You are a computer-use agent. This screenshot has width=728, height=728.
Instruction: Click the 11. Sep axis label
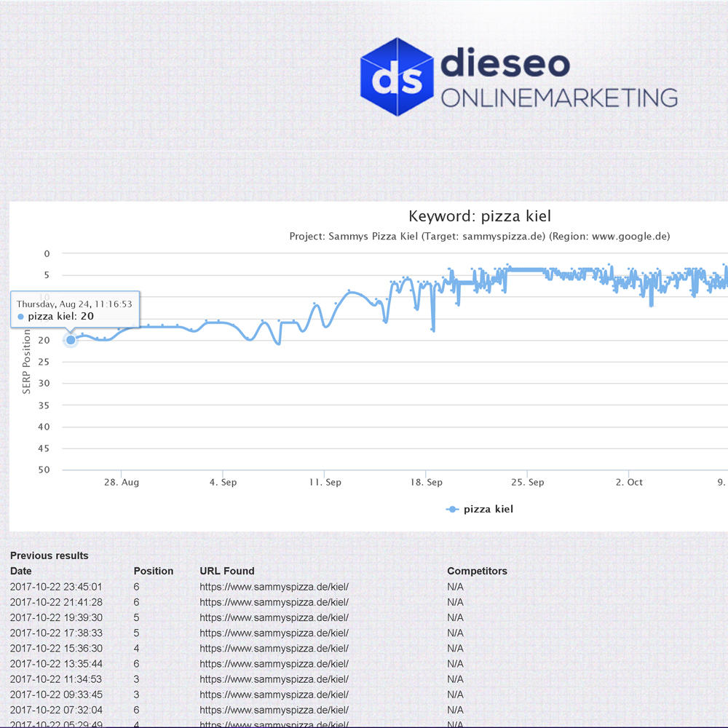tap(325, 482)
